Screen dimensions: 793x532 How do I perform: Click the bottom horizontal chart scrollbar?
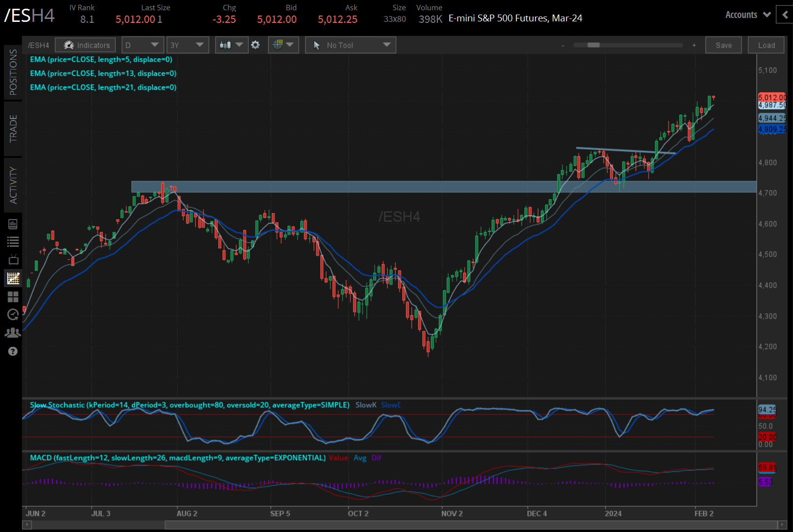[x=462, y=525]
